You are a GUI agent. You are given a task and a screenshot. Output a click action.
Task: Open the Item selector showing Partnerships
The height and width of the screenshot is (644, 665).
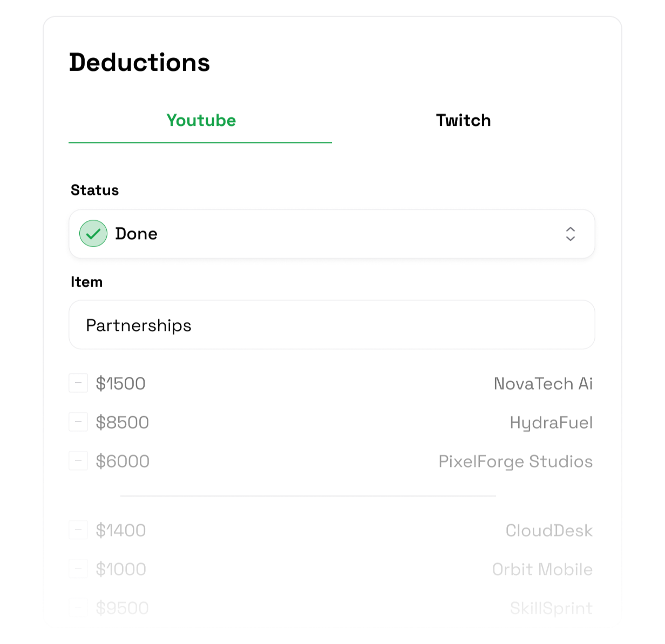click(331, 324)
